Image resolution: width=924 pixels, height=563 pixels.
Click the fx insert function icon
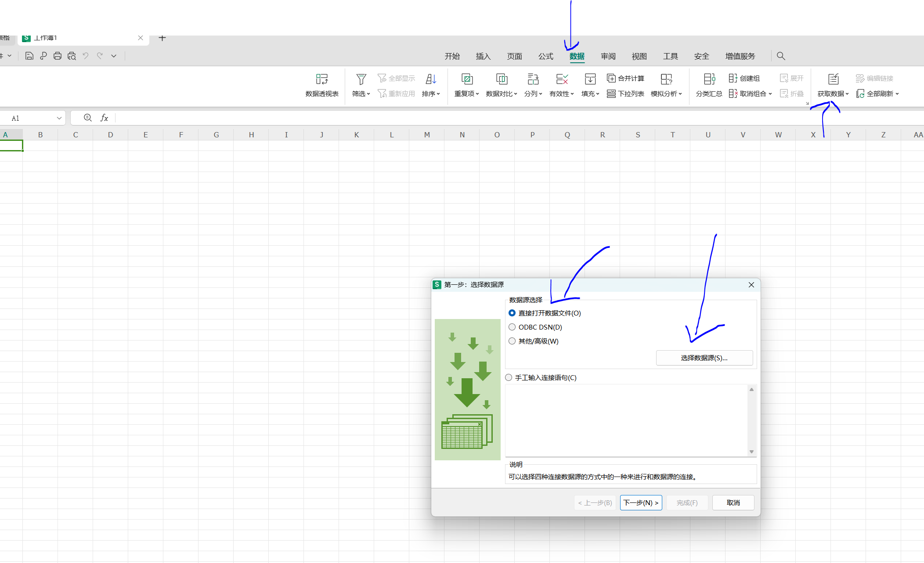click(104, 118)
